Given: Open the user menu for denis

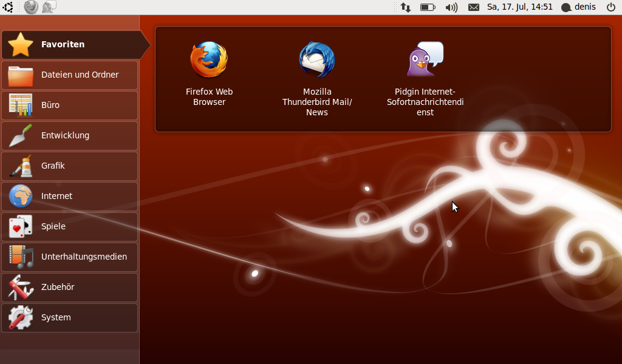Looking at the screenshot, I should [x=578, y=7].
